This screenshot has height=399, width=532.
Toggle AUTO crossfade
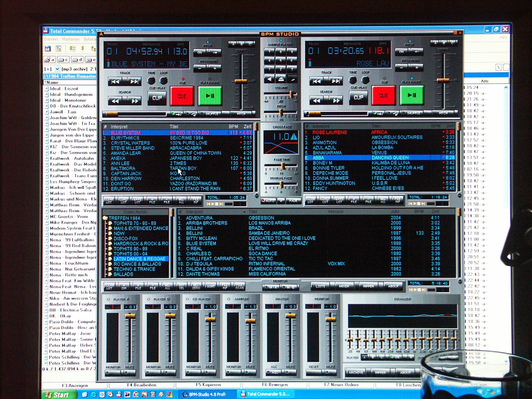268,201
